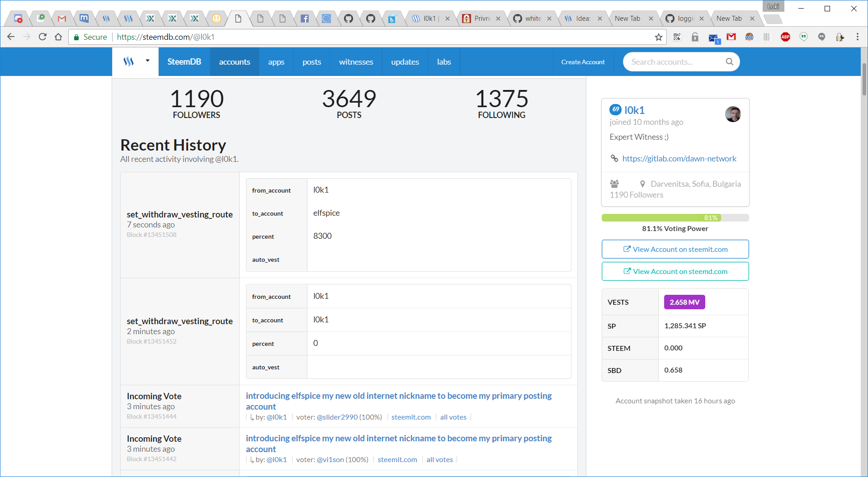
Task: Close the 'white' tab
Action: click(549, 19)
